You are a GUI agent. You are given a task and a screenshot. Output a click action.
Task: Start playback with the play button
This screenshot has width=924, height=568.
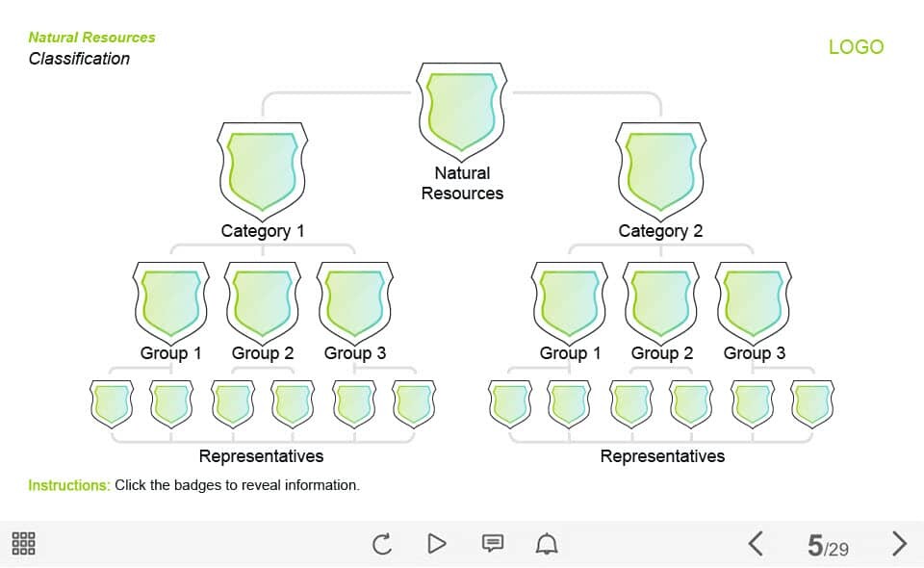437,543
